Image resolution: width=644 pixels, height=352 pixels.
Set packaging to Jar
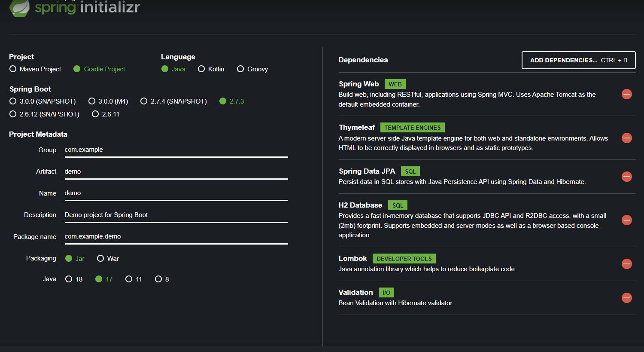[x=75, y=259]
